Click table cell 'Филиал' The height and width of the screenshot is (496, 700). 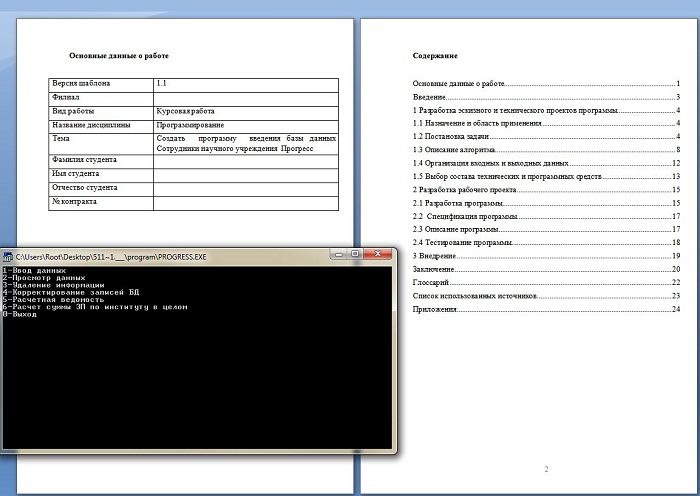click(x=101, y=99)
